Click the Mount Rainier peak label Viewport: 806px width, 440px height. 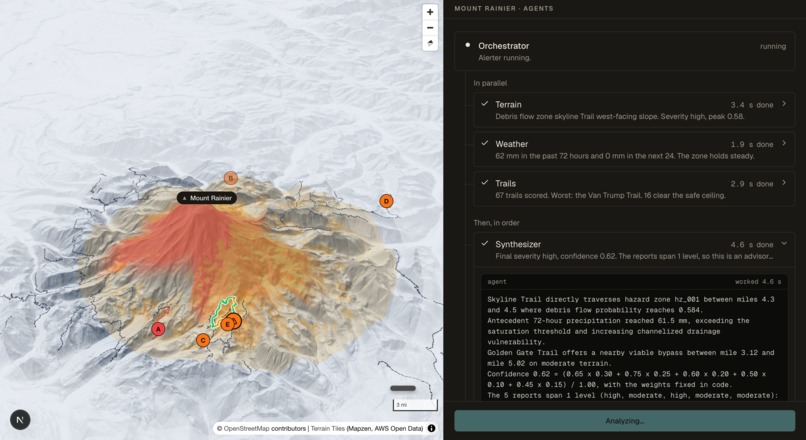pyautogui.click(x=207, y=198)
